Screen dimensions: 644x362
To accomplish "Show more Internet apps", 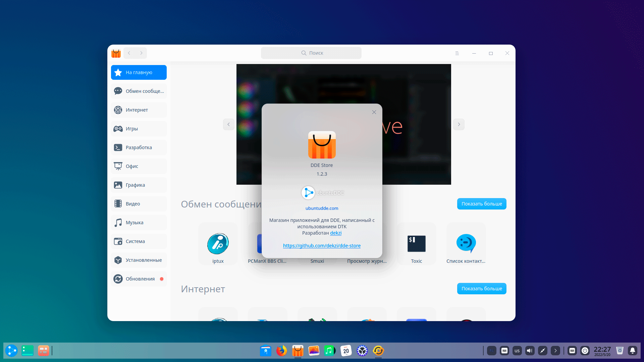I will [x=481, y=289].
